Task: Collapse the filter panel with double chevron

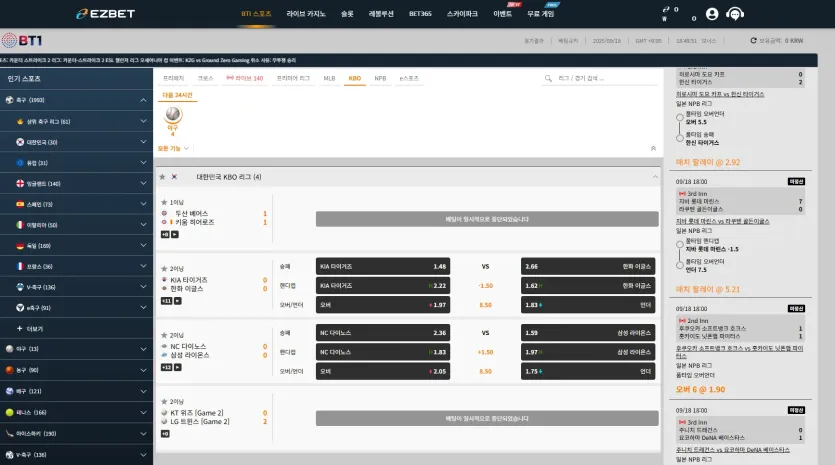Action: (653, 149)
